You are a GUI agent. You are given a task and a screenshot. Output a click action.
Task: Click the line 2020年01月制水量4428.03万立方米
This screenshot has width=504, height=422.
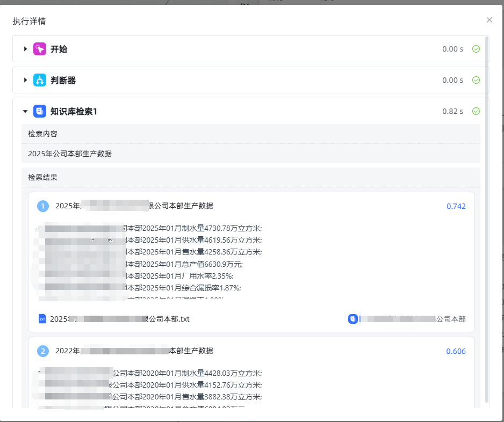click(x=202, y=373)
